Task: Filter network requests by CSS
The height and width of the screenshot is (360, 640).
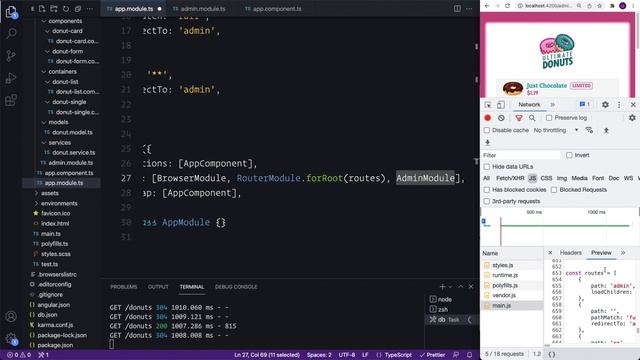Action: coord(546,178)
